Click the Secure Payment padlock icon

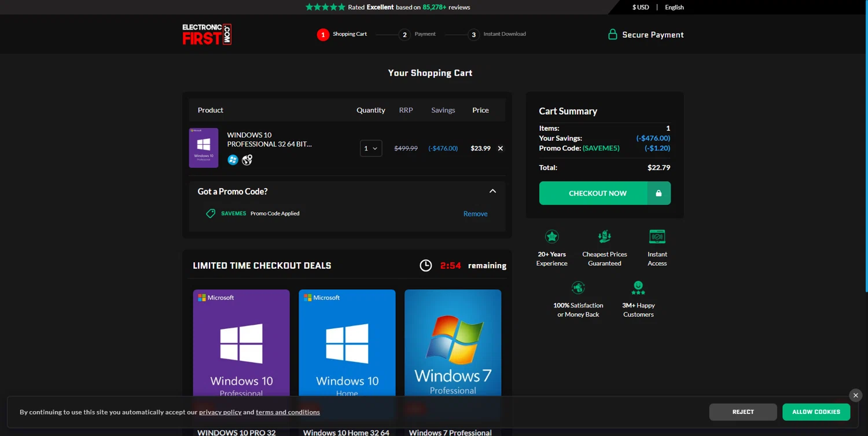(x=612, y=34)
